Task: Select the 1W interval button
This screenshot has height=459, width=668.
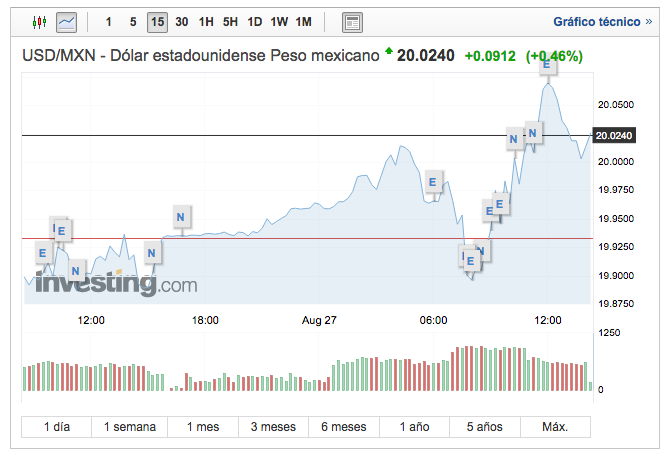Action: [279, 21]
